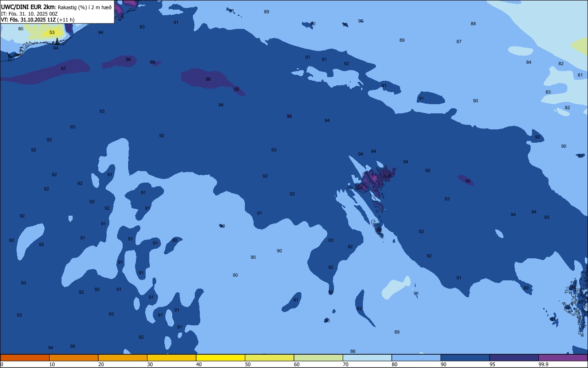Pick the bright yellow 40–50 legend swatch

(220, 357)
